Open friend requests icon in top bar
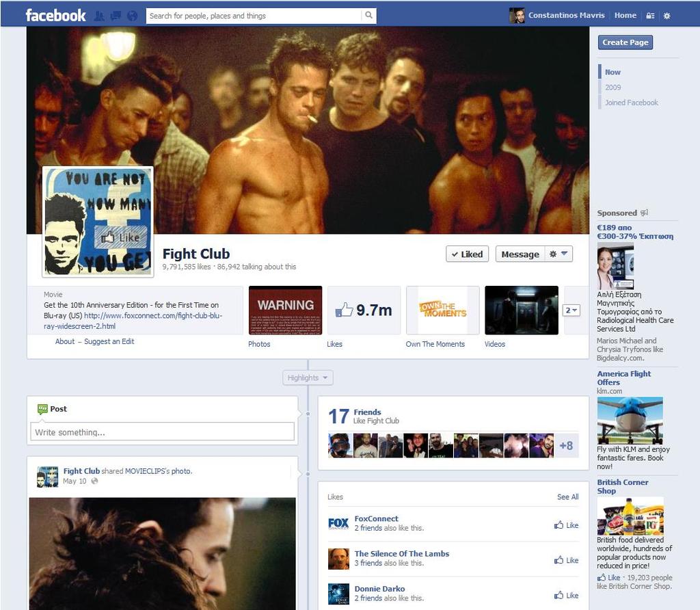 100,16
